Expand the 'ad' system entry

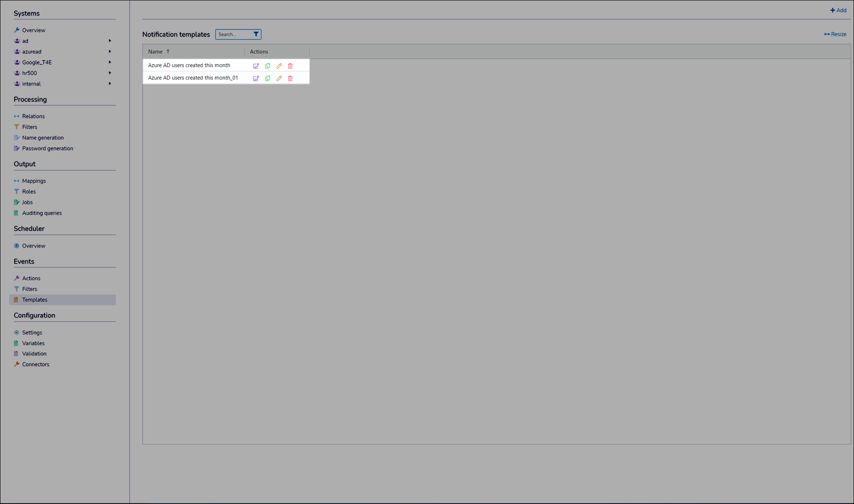click(110, 40)
